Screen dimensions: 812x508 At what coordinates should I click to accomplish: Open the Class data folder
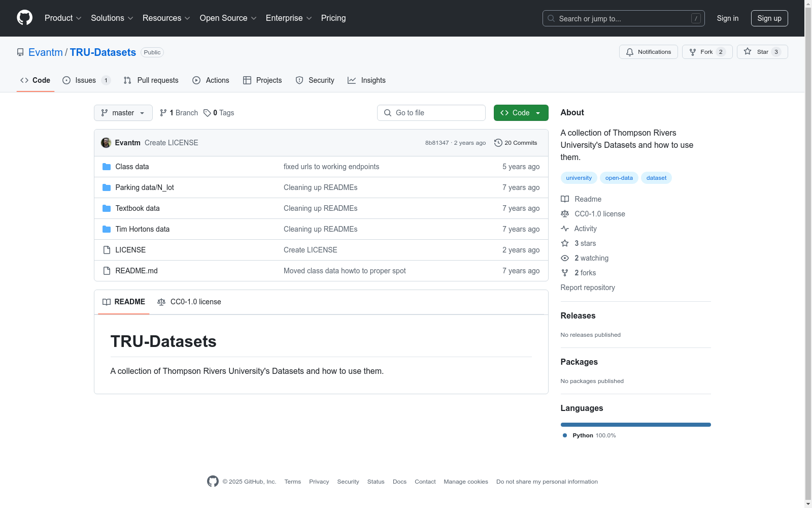[x=132, y=167]
